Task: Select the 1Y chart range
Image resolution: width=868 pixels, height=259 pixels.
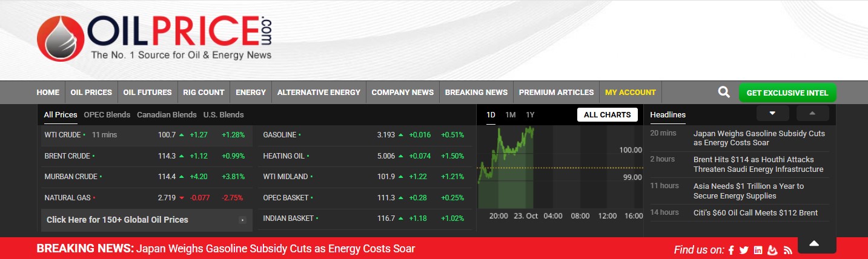Action: click(x=530, y=114)
